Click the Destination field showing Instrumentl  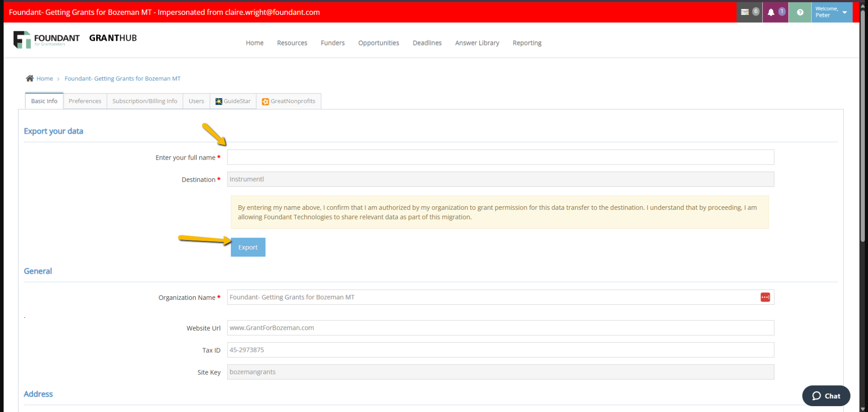click(x=500, y=179)
